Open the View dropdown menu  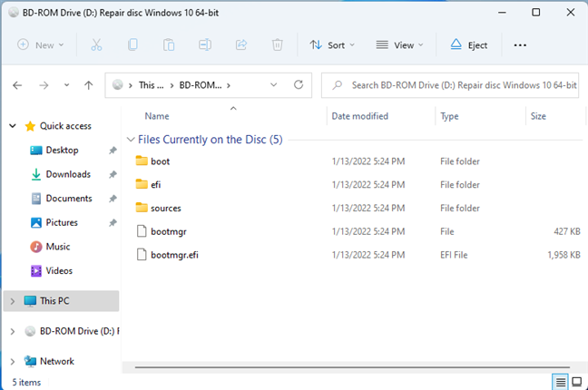[399, 44]
